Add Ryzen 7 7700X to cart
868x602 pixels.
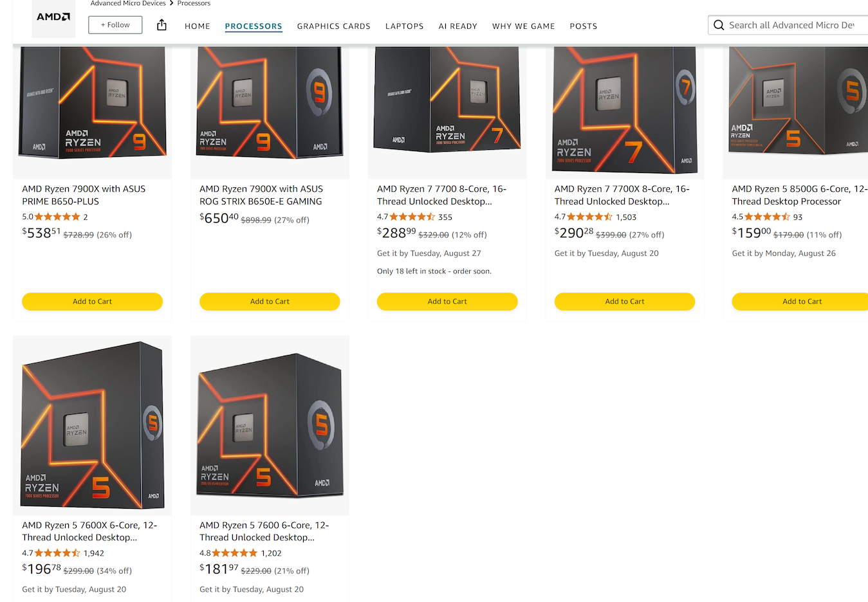point(625,302)
